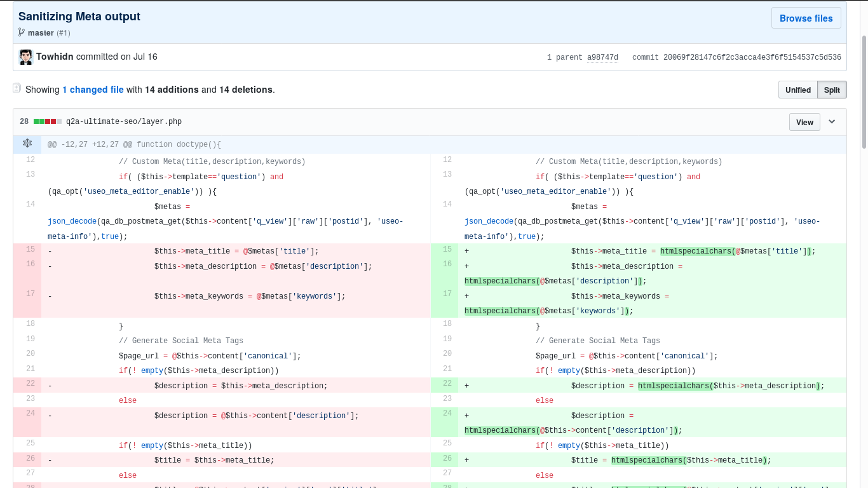Click the diffstat colored squares

(x=48, y=121)
